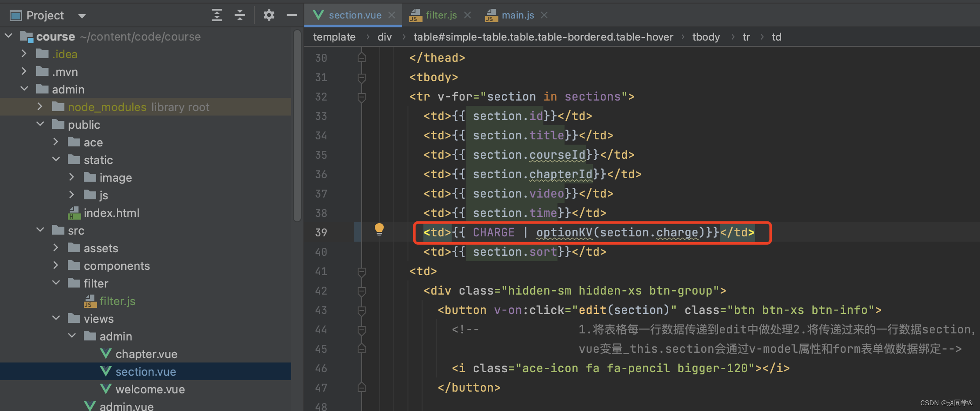Click the Collapse All icon in Project toolbar
This screenshot has width=980, height=411.
click(240, 15)
